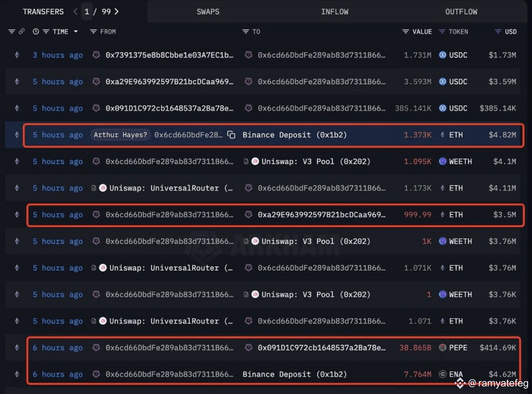This screenshot has height=394, width=532.
Task: Click sender wallet icon in 3 hours ago row
Action: (x=96, y=55)
